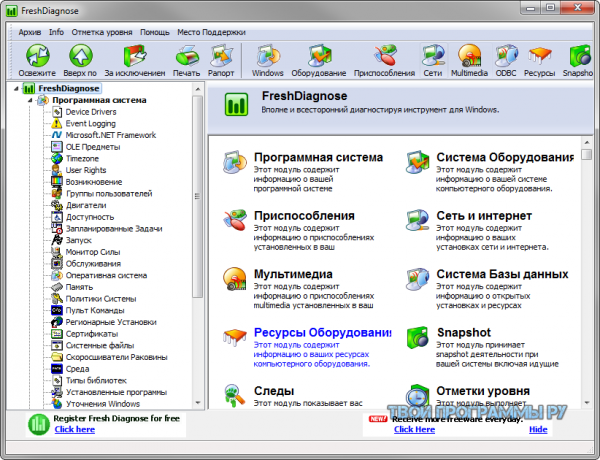The width and height of the screenshot is (600, 460).
Task: Open the Программная система heading link
Action: (318, 157)
